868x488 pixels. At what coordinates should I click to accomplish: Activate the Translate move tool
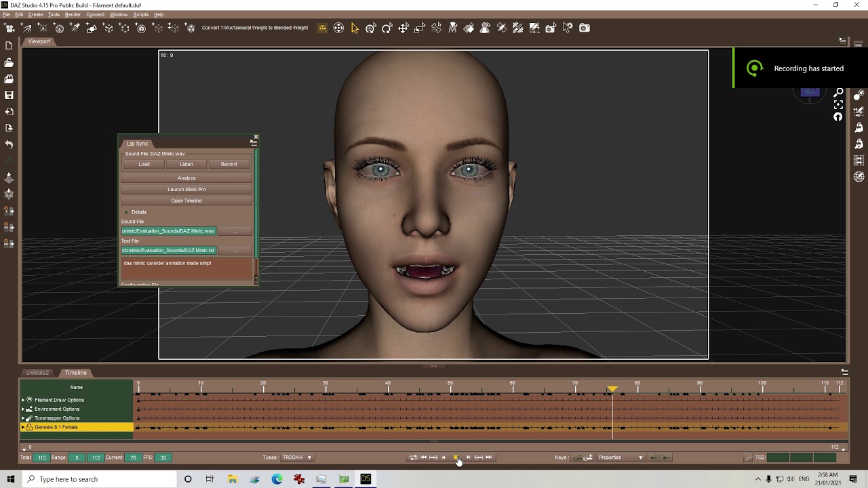click(x=403, y=28)
